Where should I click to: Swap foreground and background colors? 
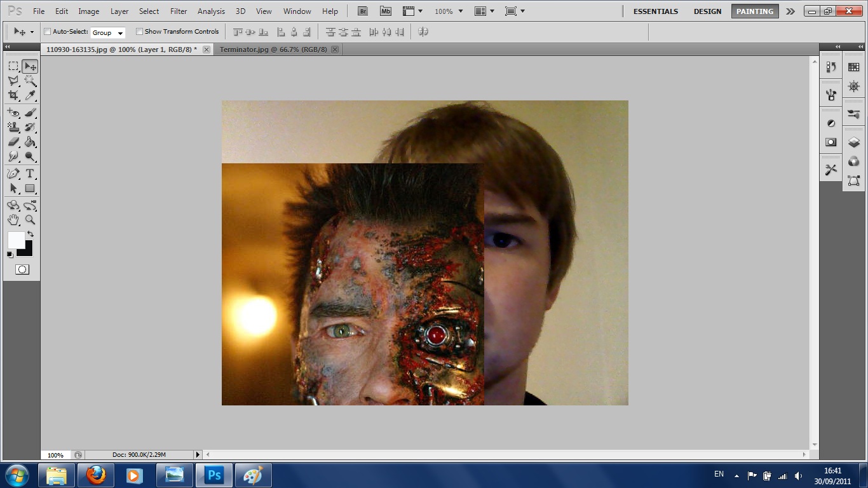click(30, 234)
